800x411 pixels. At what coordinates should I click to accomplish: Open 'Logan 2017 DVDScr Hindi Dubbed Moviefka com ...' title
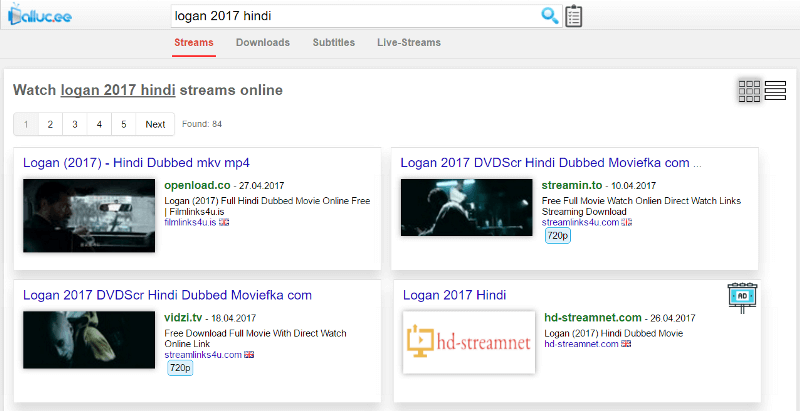click(551, 163)
